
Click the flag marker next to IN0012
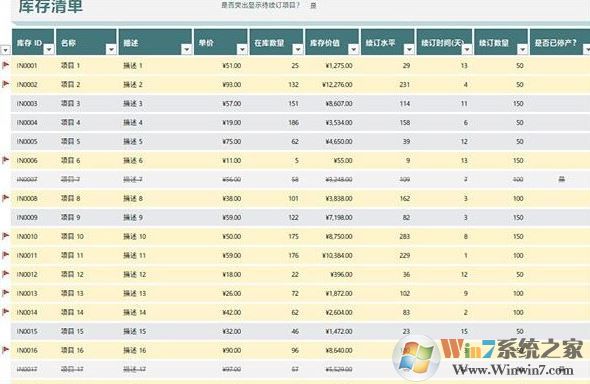coord(6,274)
